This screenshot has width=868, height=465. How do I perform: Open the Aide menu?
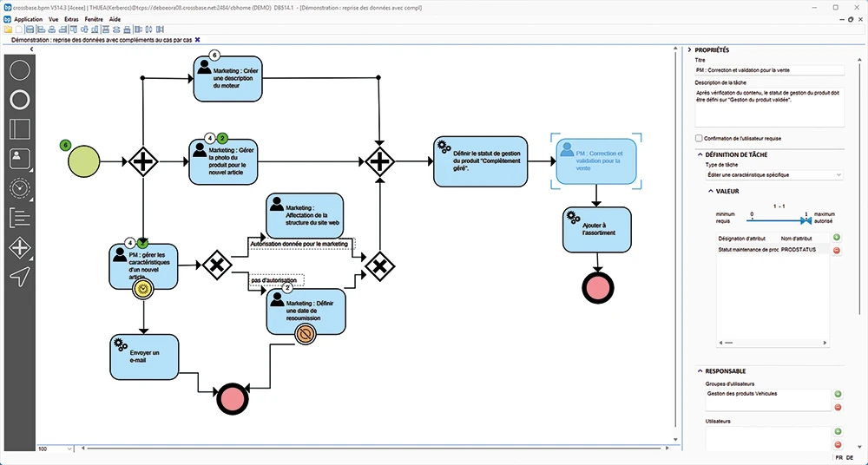click(x=115, y=19)
